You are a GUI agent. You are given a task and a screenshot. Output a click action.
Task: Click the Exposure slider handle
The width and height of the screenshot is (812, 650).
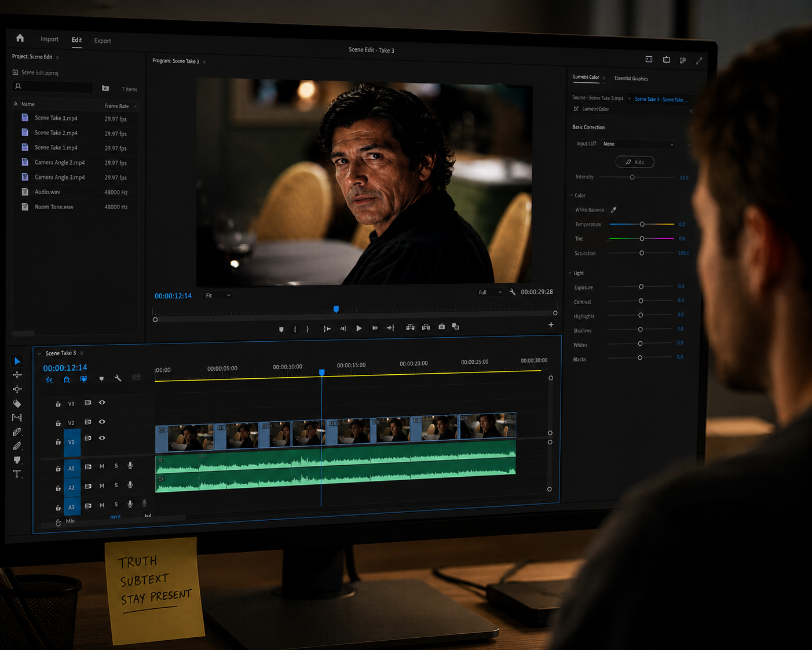pyautogui.click(x=641, y=287)
